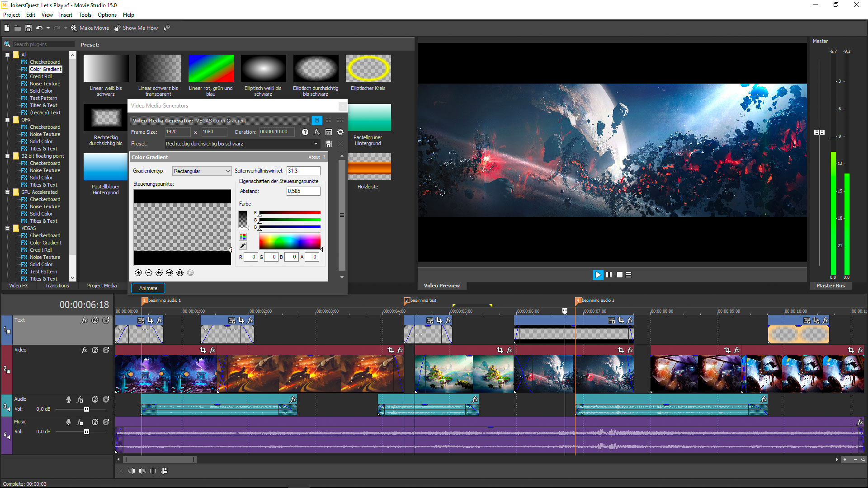Solo the Text track

tap(106, 320)
